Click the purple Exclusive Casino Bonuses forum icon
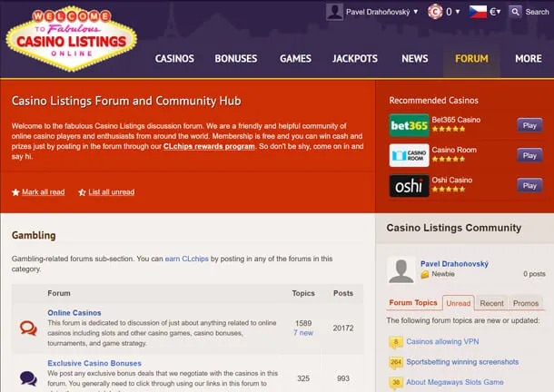Viewport: 554px width, 392px height. [28, 378]
